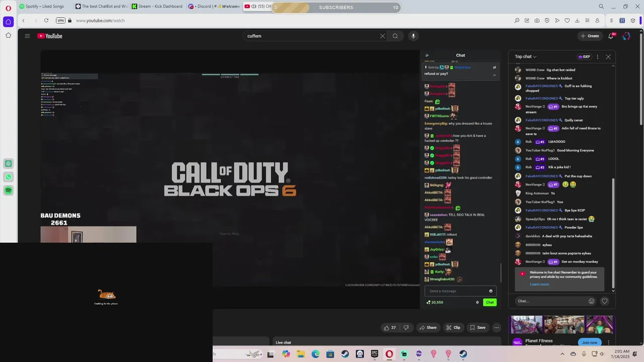This screenshot has height=362, width=644.
Task: Expand the Top chat dropdown
Action: tap(525, 57)
